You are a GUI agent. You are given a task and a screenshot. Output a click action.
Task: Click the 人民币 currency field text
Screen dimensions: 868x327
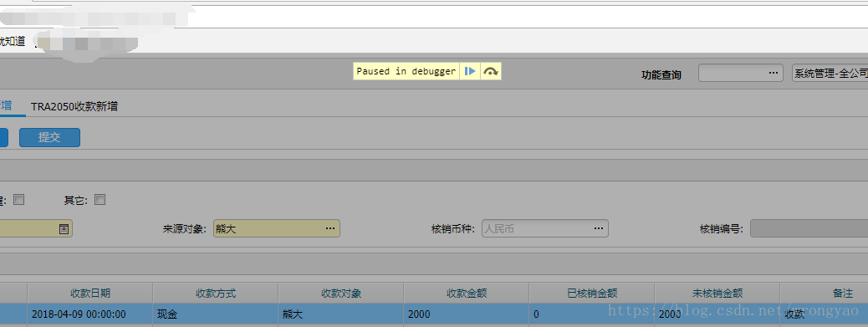click(x=500, y=228)
